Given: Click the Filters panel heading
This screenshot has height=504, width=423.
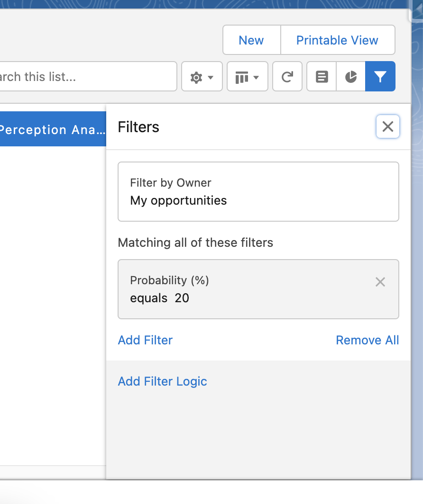Looking at the screenshot, I should coord(138,127).
